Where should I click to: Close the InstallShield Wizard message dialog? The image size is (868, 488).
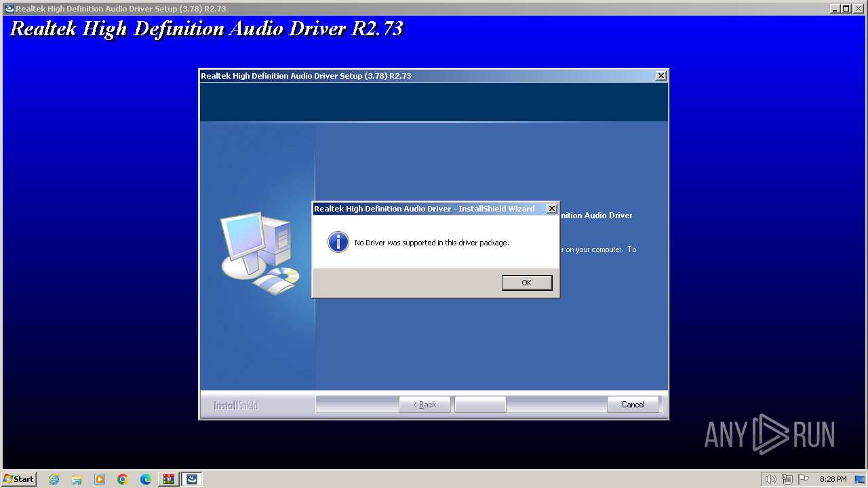tap(552, 209)
